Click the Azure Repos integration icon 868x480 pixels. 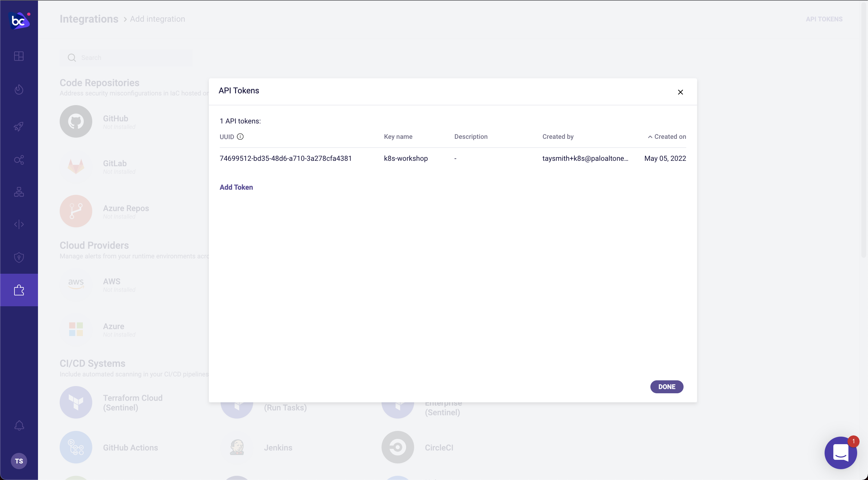coord(76,211)
